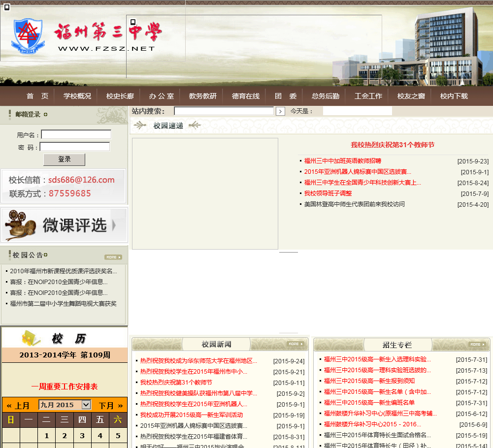Open 德育在线 menu item
This screenshot has height=448, width=493.
pyautogui.click(x=246, y=96)
